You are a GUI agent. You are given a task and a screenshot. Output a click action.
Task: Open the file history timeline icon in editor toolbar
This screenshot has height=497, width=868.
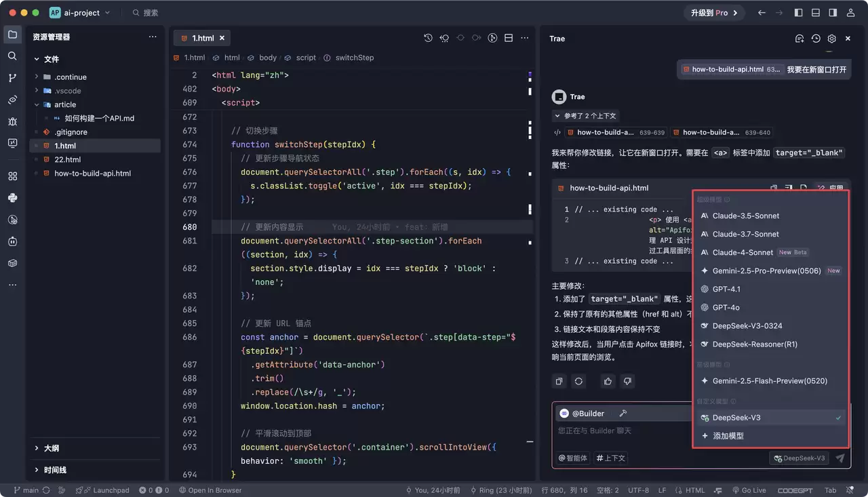(x=428, y=38)
